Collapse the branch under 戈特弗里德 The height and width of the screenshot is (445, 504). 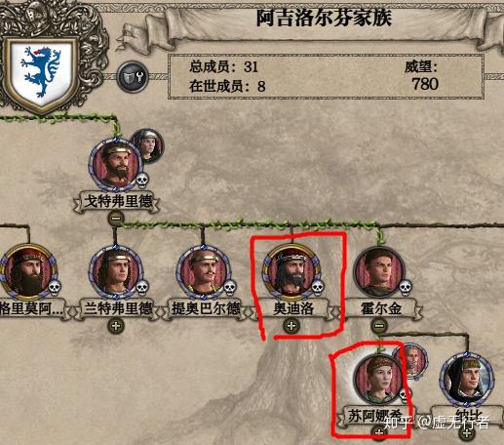click(116, 218)
